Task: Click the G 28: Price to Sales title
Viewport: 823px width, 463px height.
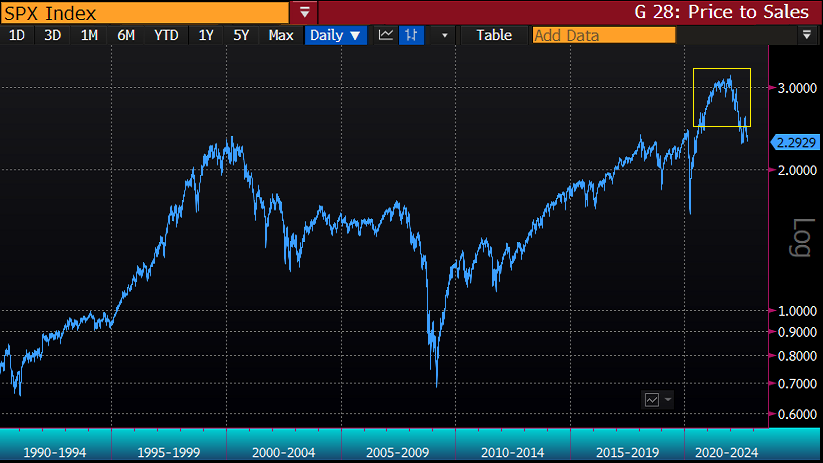Action: 721,12
